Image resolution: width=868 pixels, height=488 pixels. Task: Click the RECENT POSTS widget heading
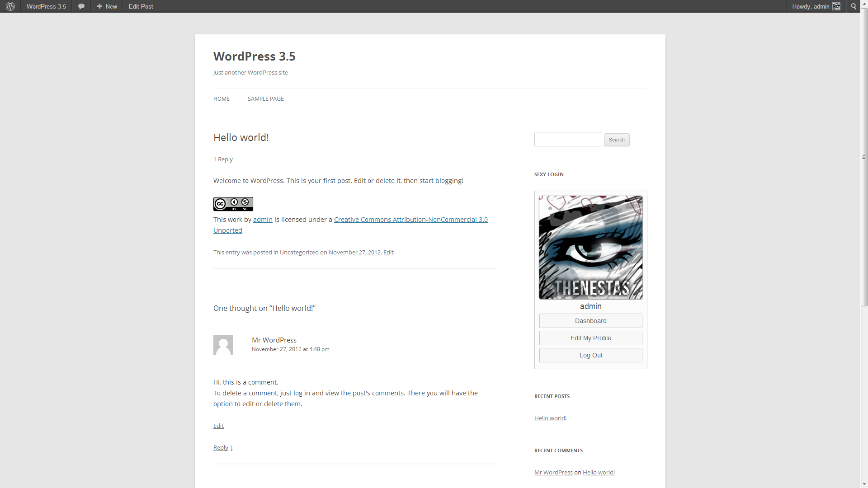(x=552, y=396)
